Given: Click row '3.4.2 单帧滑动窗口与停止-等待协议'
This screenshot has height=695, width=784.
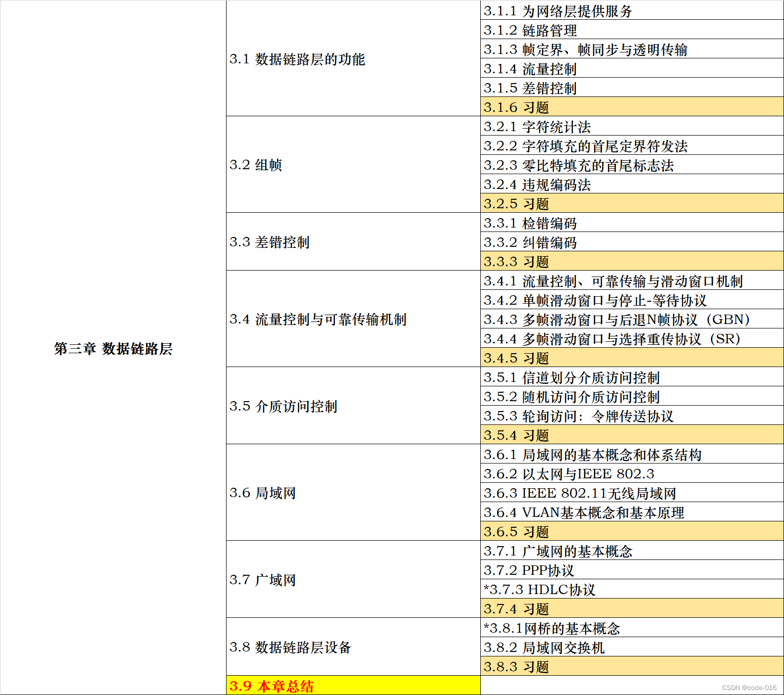Looking at the screenshot, I should (x=632, y=300).
